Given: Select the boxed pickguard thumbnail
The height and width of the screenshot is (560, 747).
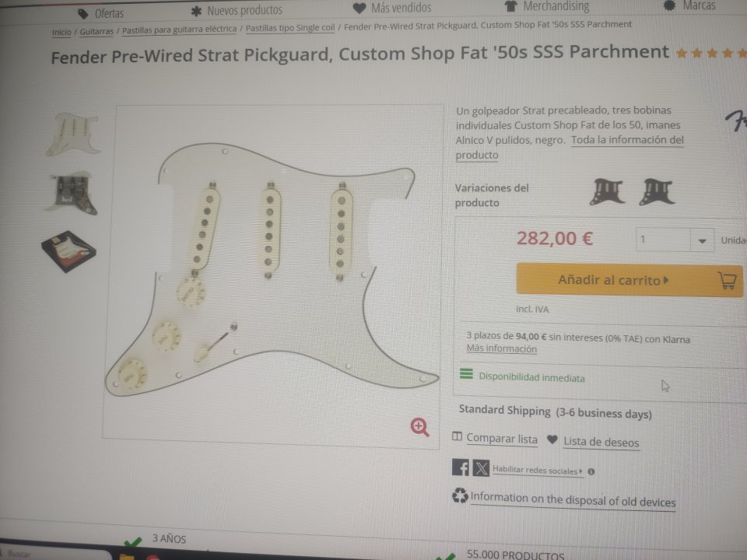Looking at the screenshot, I should pyautogui.click(x=69, y=251).
